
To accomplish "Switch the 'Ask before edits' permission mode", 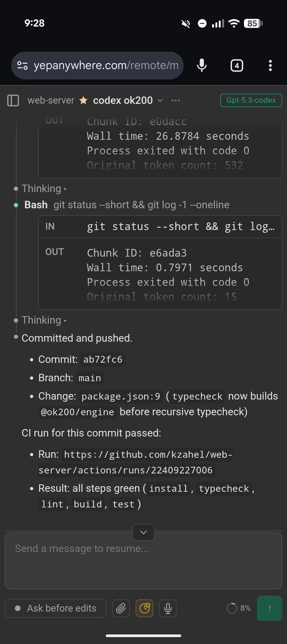I will point(56,608).
